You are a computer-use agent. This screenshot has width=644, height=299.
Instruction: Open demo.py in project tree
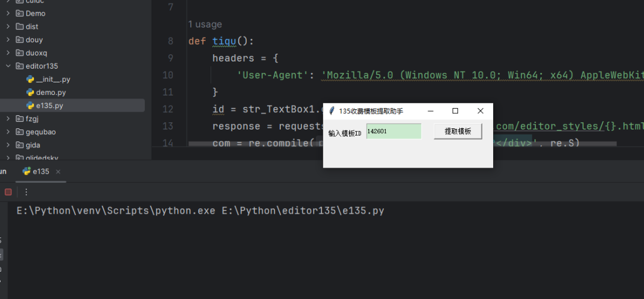click(51, 93)
